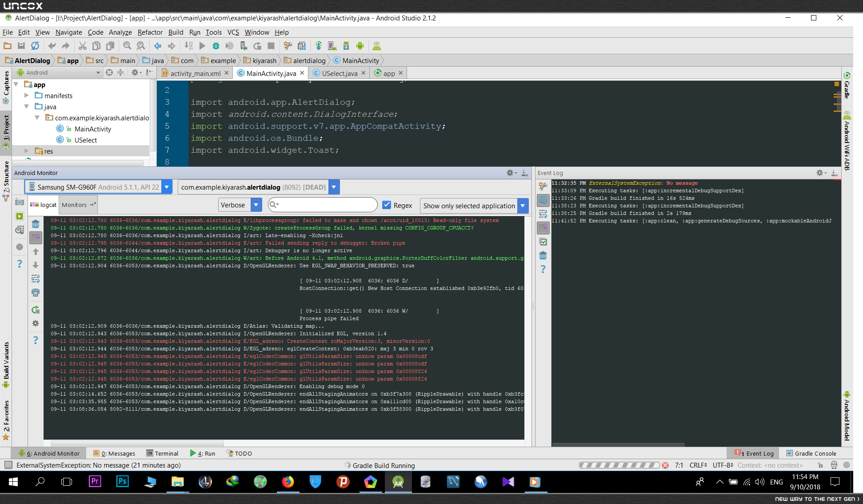The height and width of the screenshot is (504, 863).
Task: Collapse the app tree node
Action: click(16, 84)
